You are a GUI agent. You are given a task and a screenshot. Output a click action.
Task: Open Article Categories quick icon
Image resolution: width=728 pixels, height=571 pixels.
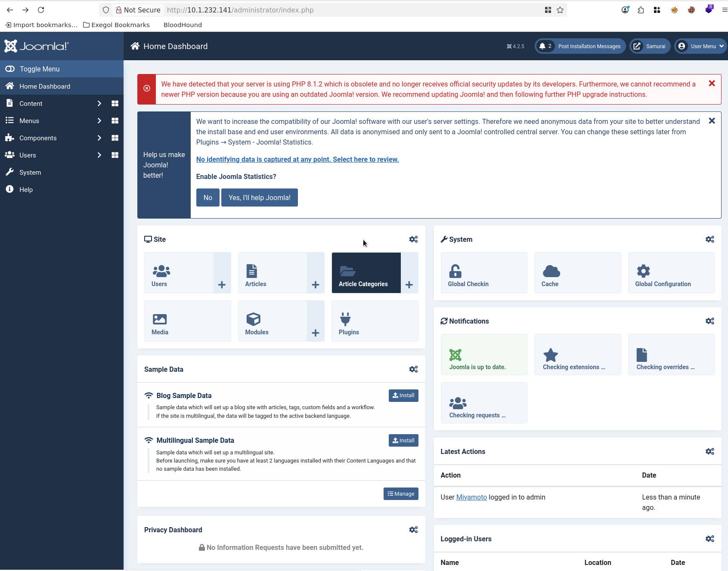point(366,273)
